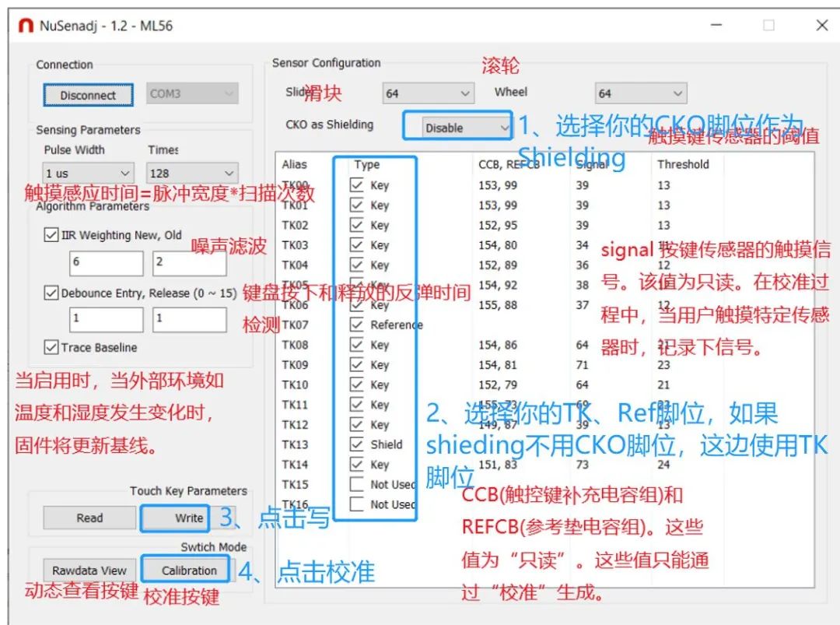Click the CCB value 152, 79
Image resolution: width=840 pixels, height=625 pixels.
498,384
